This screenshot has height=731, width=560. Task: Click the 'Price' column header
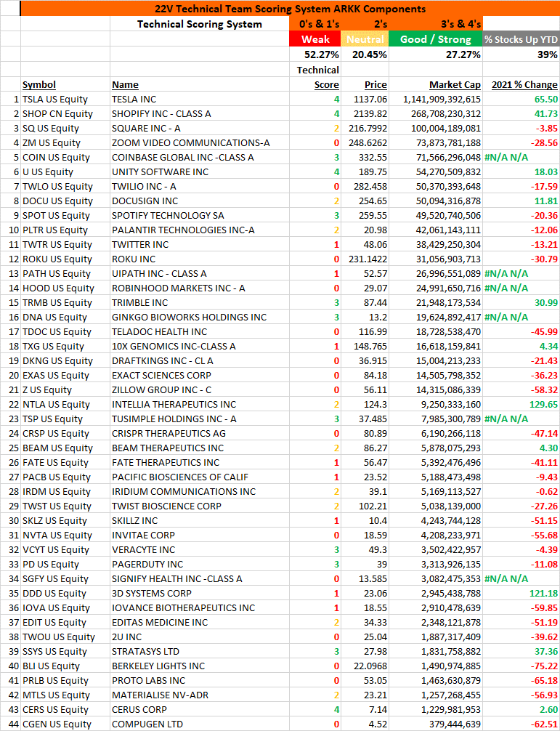point(376,84)
